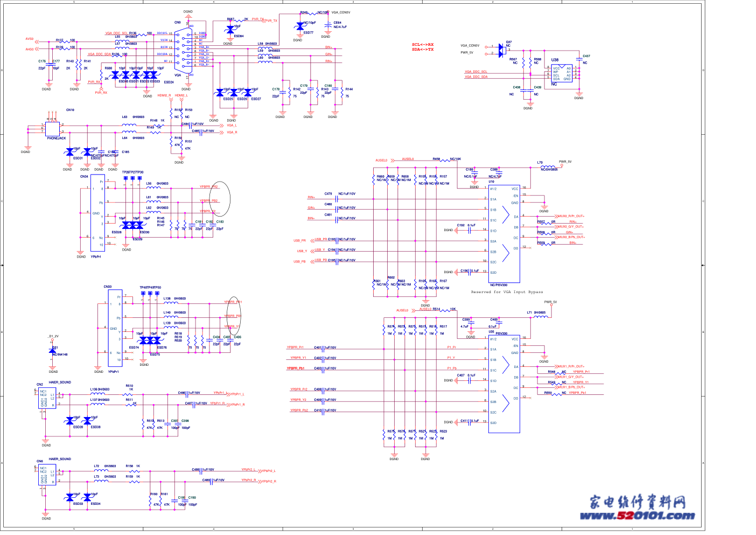Click the C192 capacitor label
The width and height of the screenshot is (756, 535).
pyautogui.click(x=461, y=226)
